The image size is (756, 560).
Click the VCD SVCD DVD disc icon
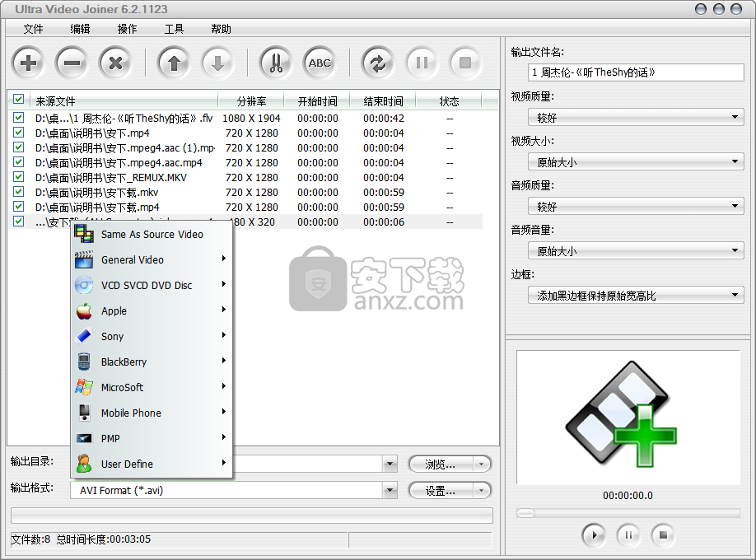pyautogui.click(x=84, y=285)
